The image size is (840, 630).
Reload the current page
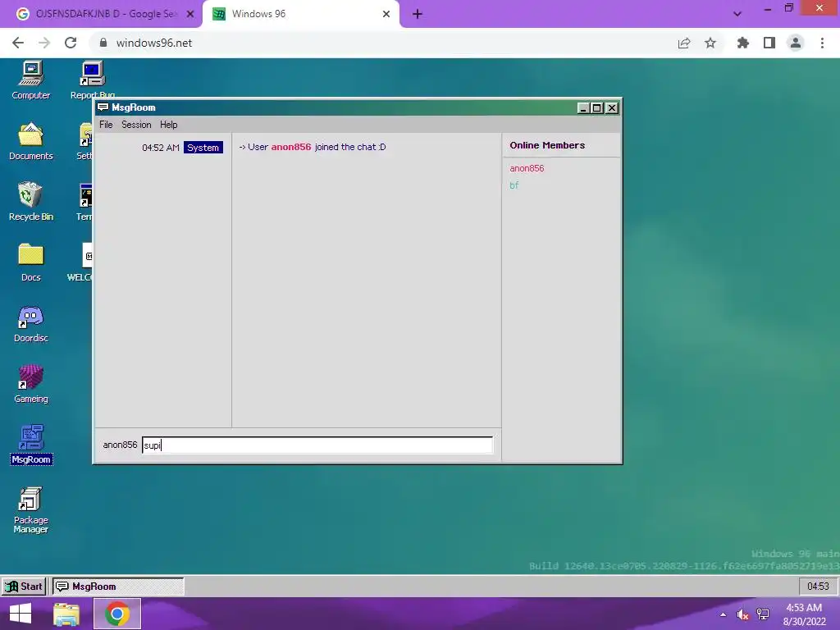[71, 43]
